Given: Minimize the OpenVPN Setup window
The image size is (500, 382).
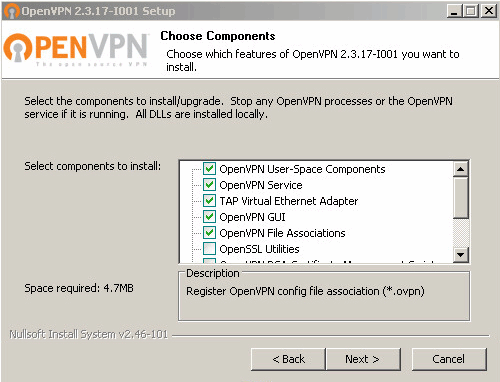Looking at the screenshot, I should [454, 11].
